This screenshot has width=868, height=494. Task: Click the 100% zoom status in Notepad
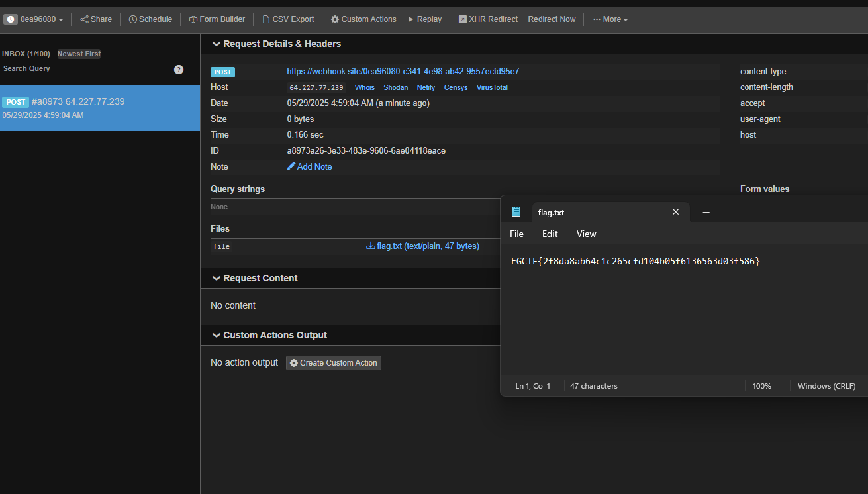pyautogui.click(x=762, y=386)
